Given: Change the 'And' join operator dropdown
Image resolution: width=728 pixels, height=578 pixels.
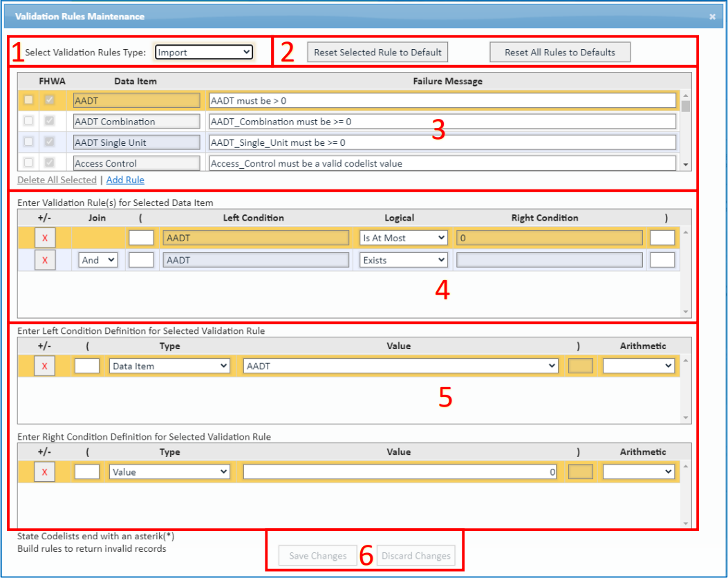Looking at the screenshot, I should 97,260.
